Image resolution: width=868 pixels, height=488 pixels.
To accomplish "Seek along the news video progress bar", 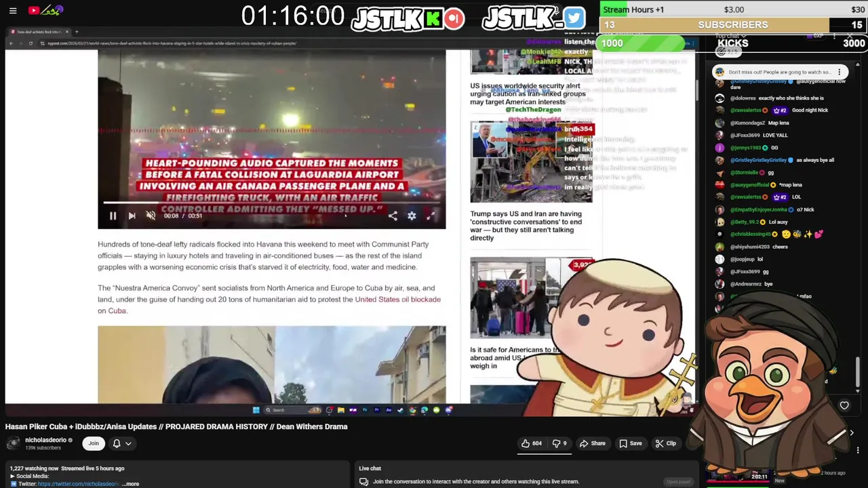I will pos(271,203).
